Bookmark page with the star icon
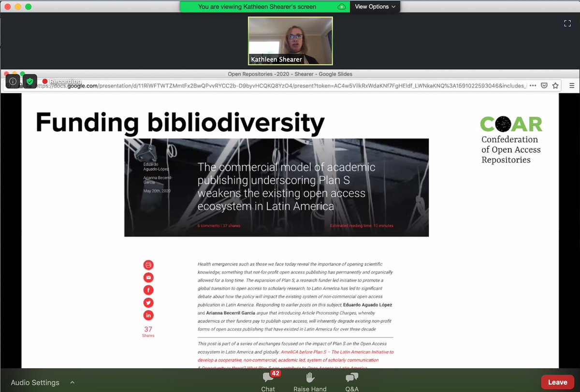Screen dimensions: 580x392 pos(555,86)
